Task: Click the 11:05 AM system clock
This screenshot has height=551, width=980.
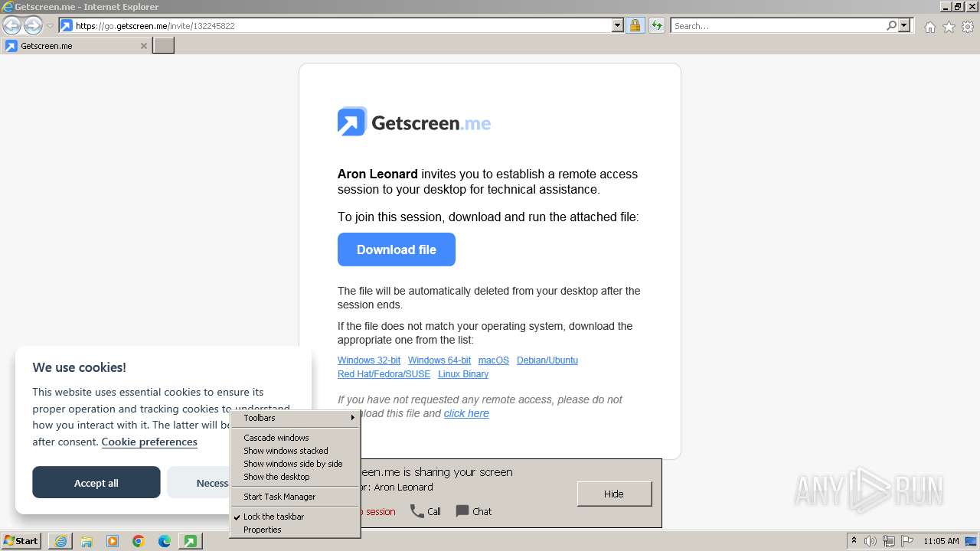Action: (941, 541)
